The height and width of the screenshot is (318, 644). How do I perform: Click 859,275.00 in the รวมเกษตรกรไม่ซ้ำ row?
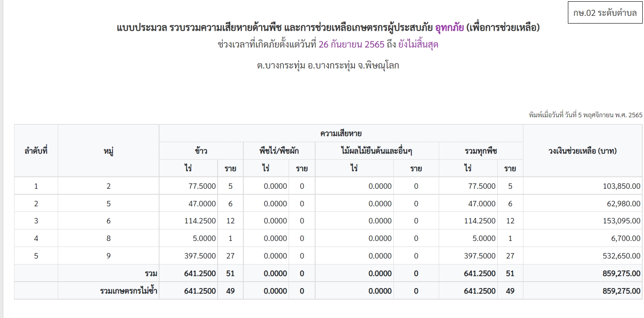[622, 291]
